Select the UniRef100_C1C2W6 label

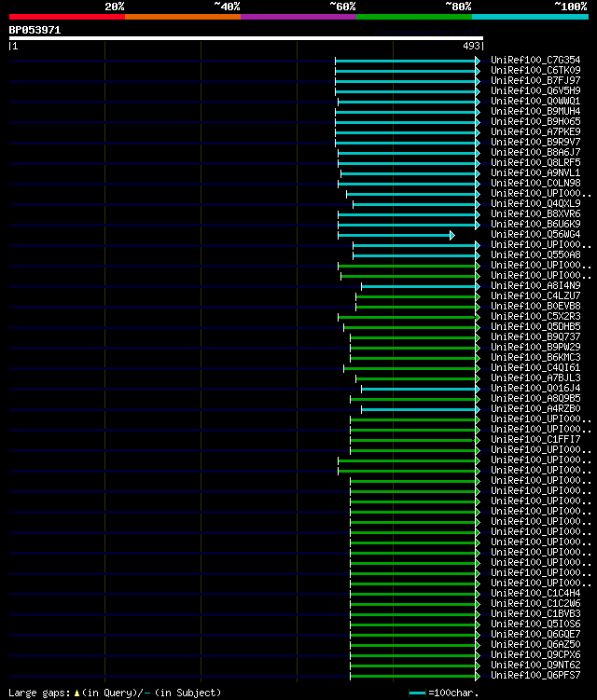(x=535, y=604)
